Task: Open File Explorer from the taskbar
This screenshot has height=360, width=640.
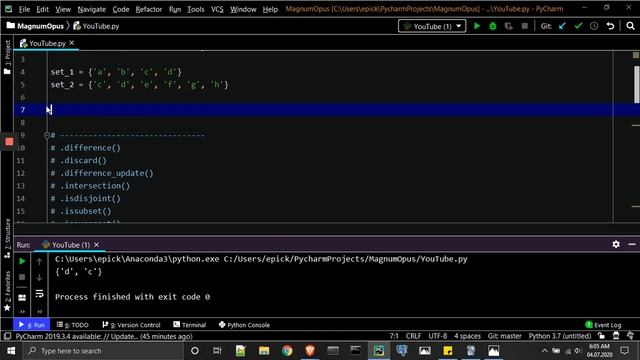Action: pos(264,351)
